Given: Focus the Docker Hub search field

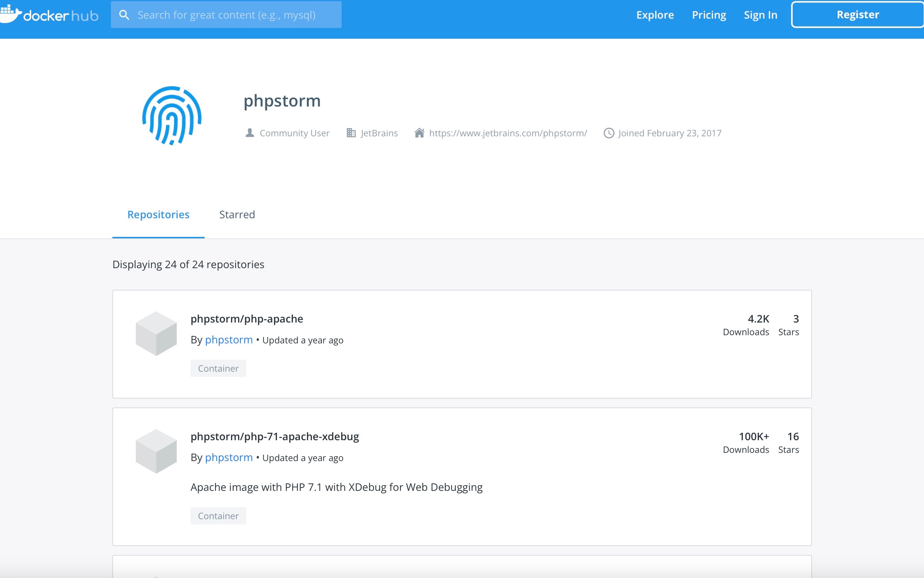Looking at the screenshot, I should [x=226, y=15].
